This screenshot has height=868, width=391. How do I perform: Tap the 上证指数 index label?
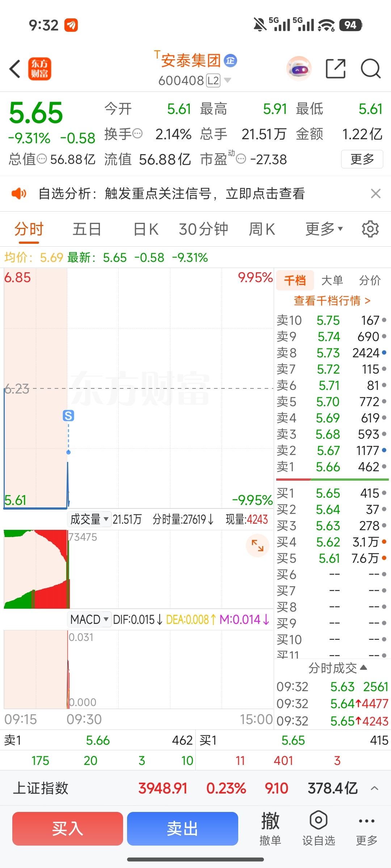coord(41,788)
